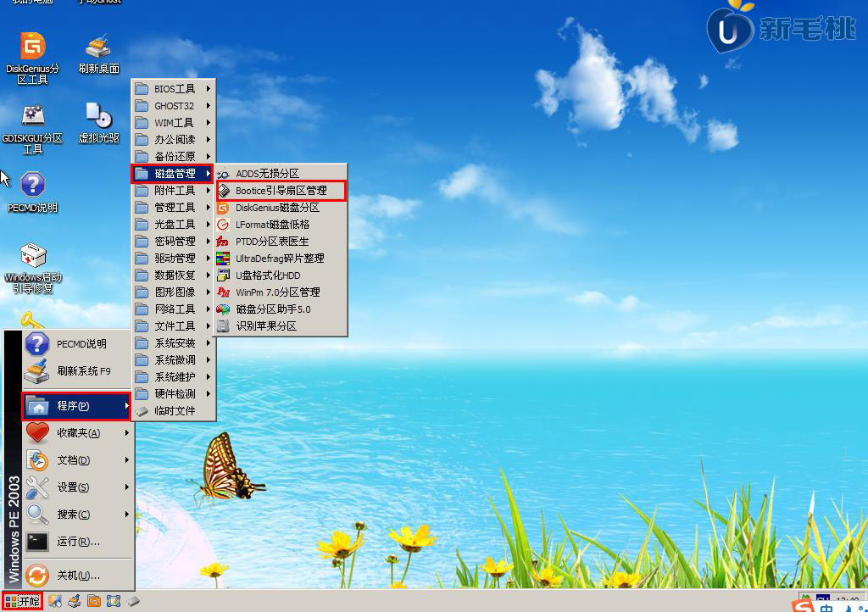Click the 磁盘分区助手5.0 icon
The width and height of the screenshot is (868, 612).
[x=223, y=309]
